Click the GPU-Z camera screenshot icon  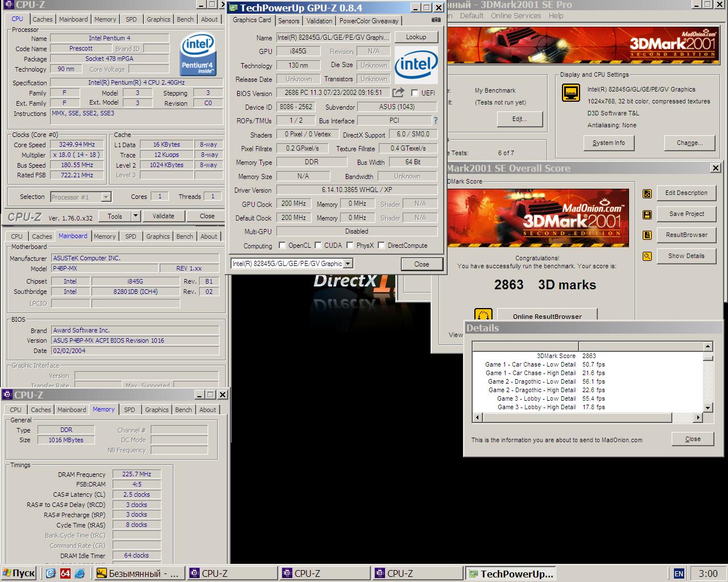coord(436,20)
